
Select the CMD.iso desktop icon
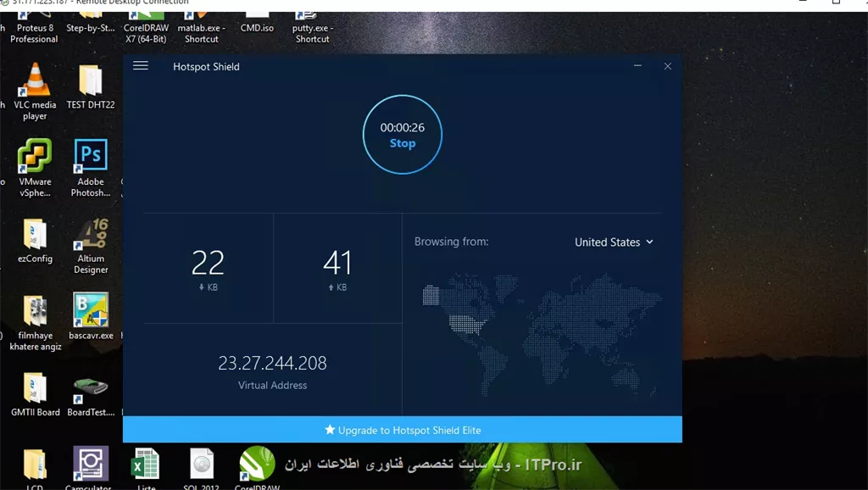point(257,23)
